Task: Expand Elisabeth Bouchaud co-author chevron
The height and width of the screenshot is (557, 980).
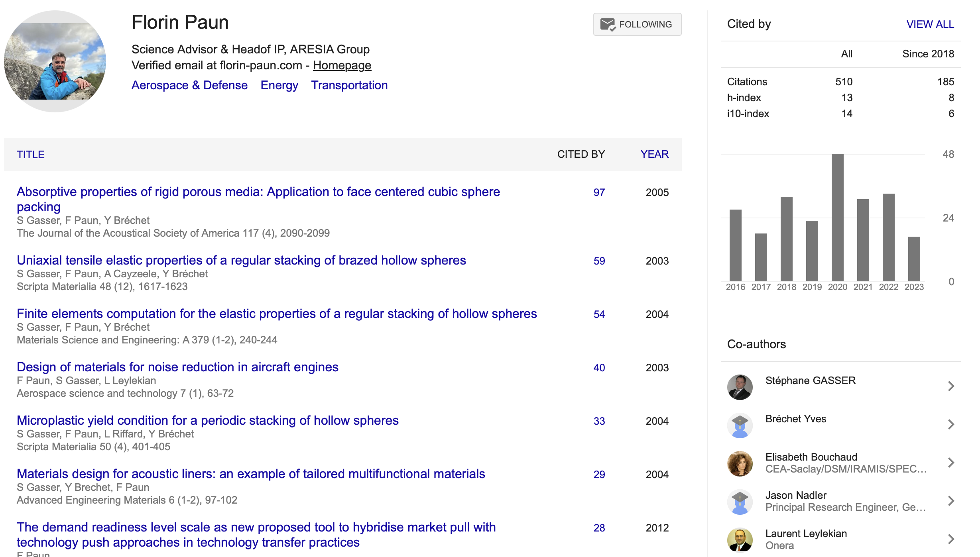Action: (951, 463)
